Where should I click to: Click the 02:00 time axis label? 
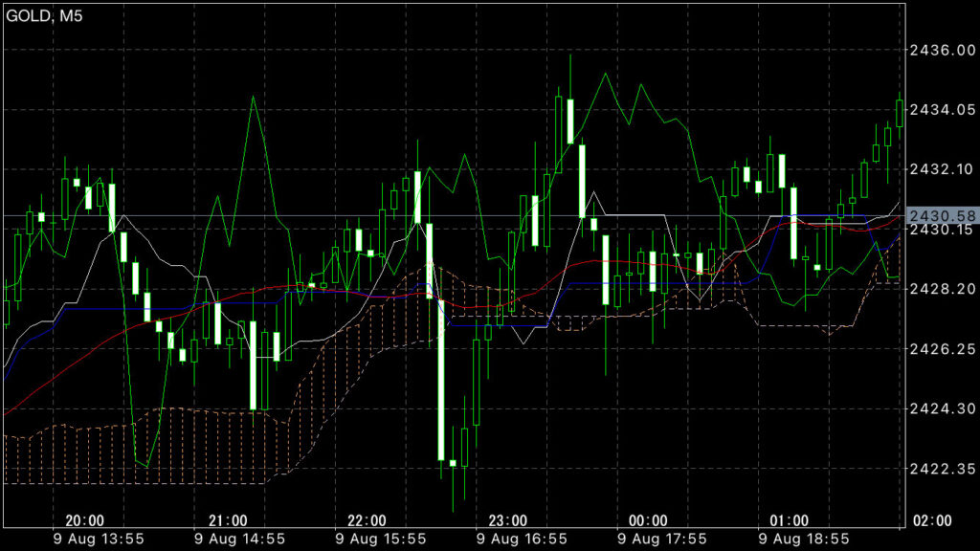pyautogui.click(x=932, y=521)
